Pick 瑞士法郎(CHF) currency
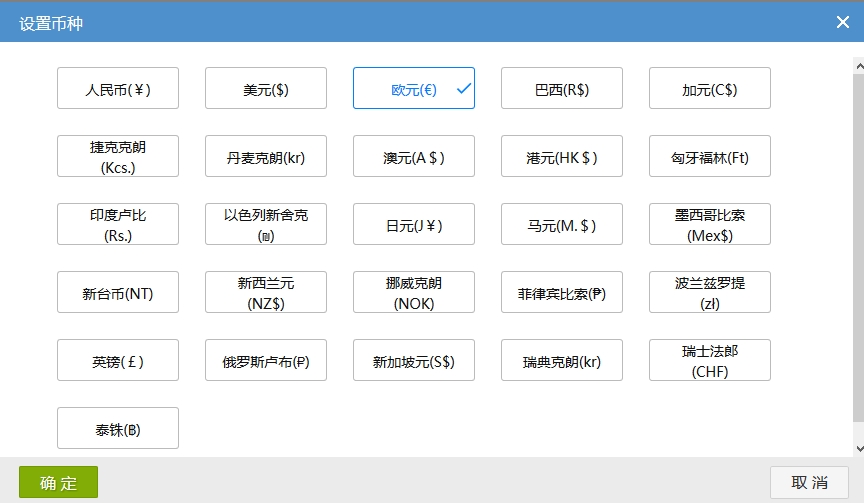Image resolution: width=864 pixels, height=503 pixels. point(710,360)
